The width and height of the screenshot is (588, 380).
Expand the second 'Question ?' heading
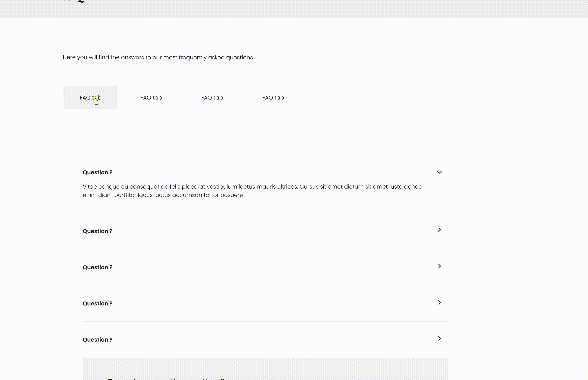click(97, 231)
